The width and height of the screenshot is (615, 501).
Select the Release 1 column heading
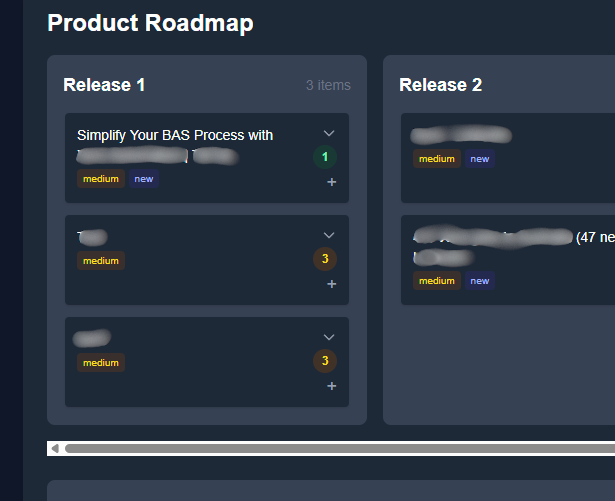104,85
